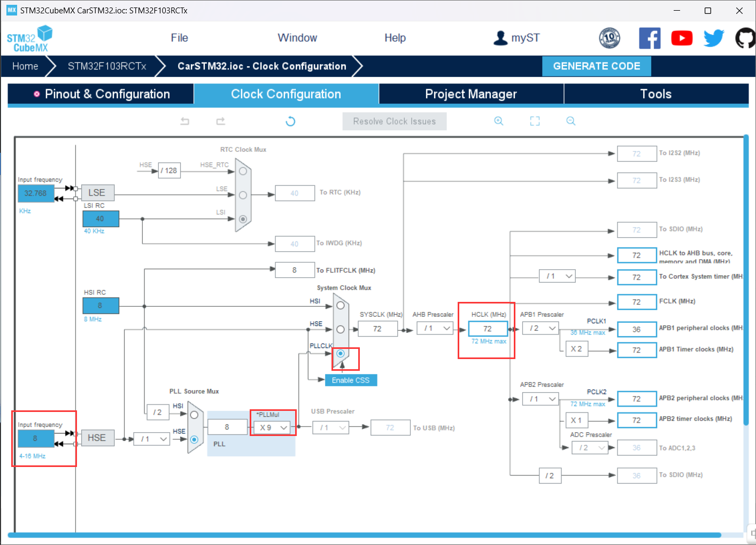Select LSE in RTC Clock Mux
Viewport: 756px width, 545px height.
(243, 195)
